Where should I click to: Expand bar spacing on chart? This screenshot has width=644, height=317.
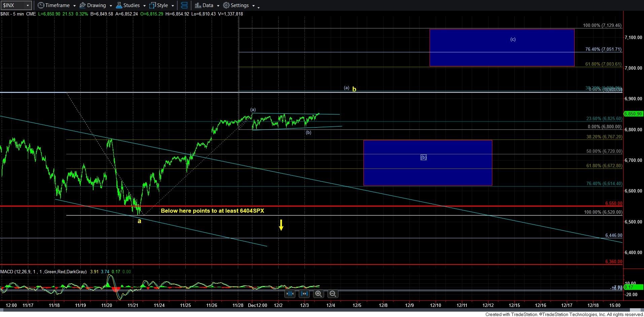pos(304,294)
